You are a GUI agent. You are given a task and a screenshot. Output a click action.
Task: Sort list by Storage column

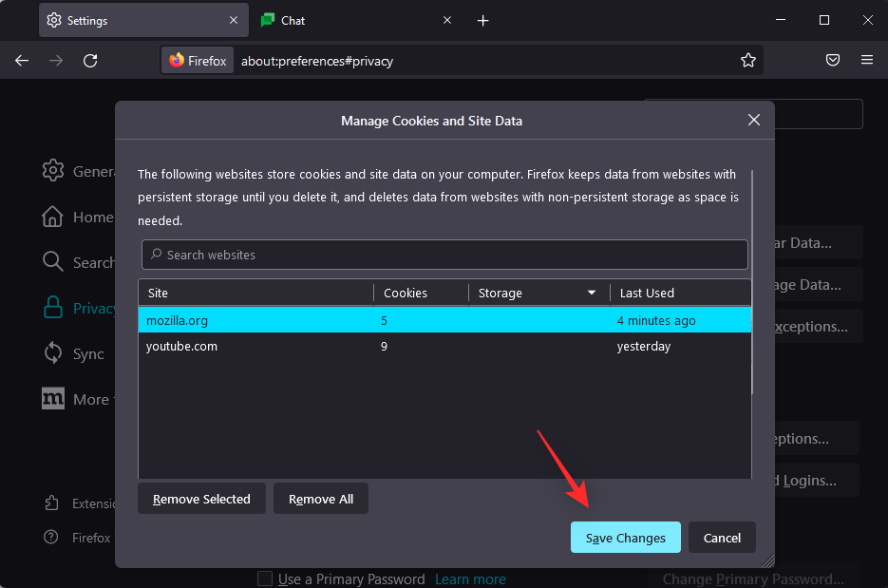[537, 293]
